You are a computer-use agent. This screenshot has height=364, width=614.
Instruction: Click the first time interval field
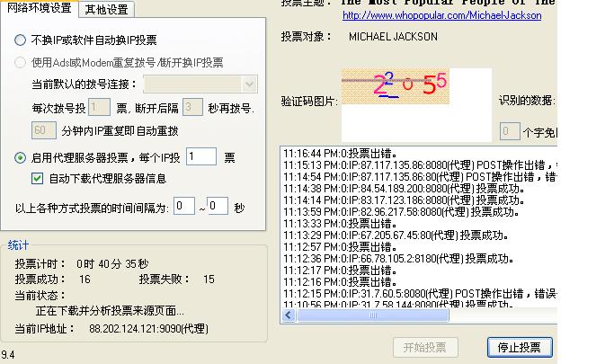click(x=184, y=207)
